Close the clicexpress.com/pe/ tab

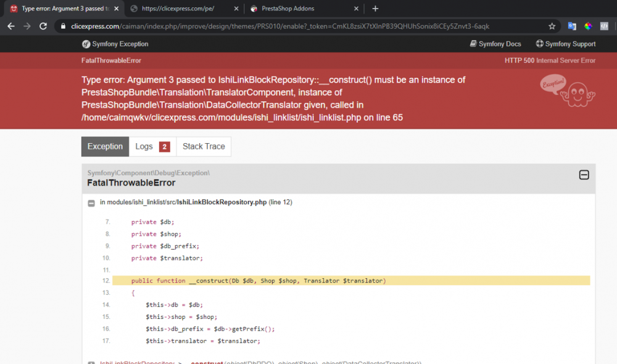tap(235, 9)
